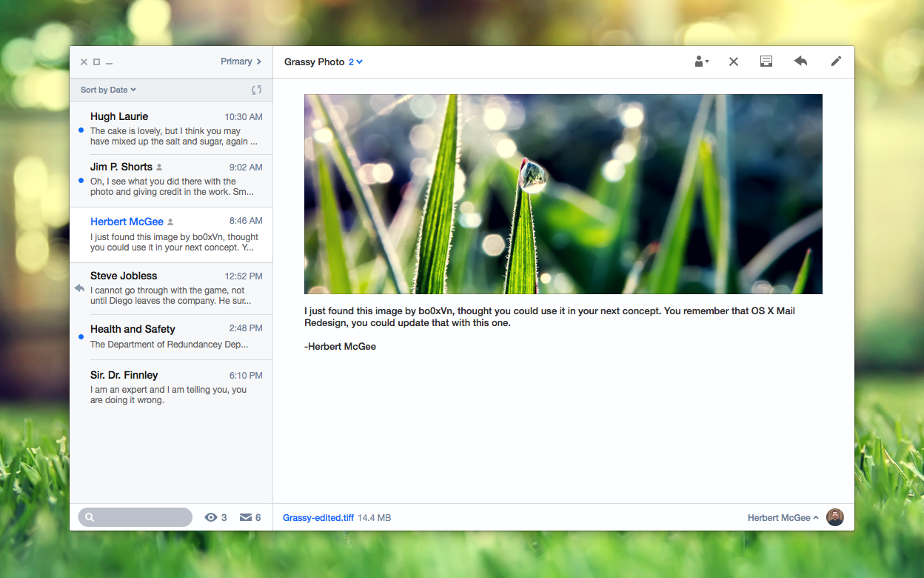924x578 pixels.
Task: Expand thread count 2 dropdown
Action: [355, 62]
